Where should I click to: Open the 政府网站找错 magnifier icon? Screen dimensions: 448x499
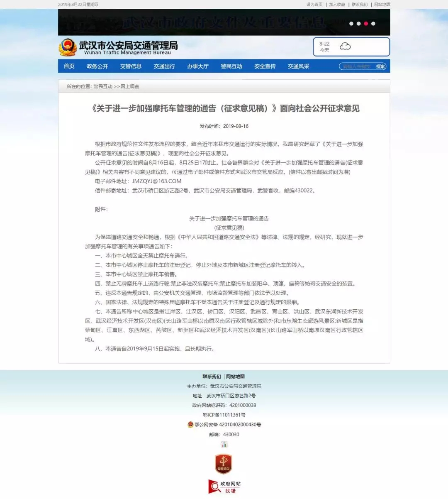click(214, 487)
